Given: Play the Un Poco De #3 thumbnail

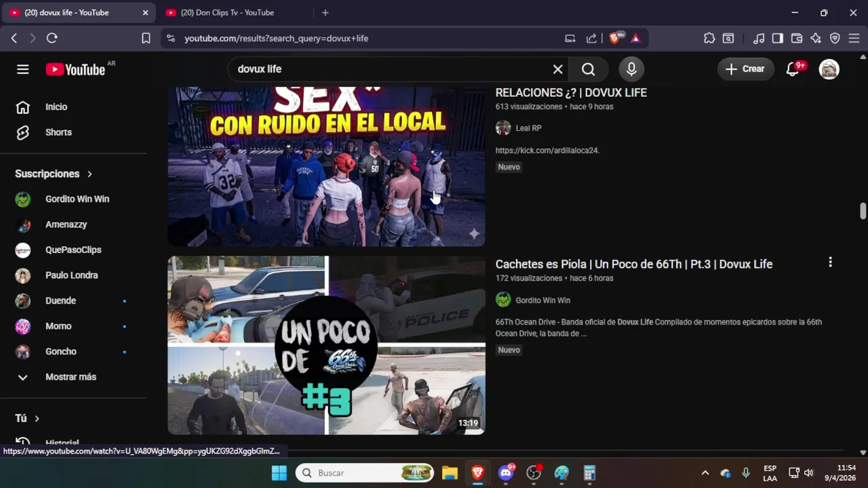Looking at the screenshot, I should click(326, 345).
